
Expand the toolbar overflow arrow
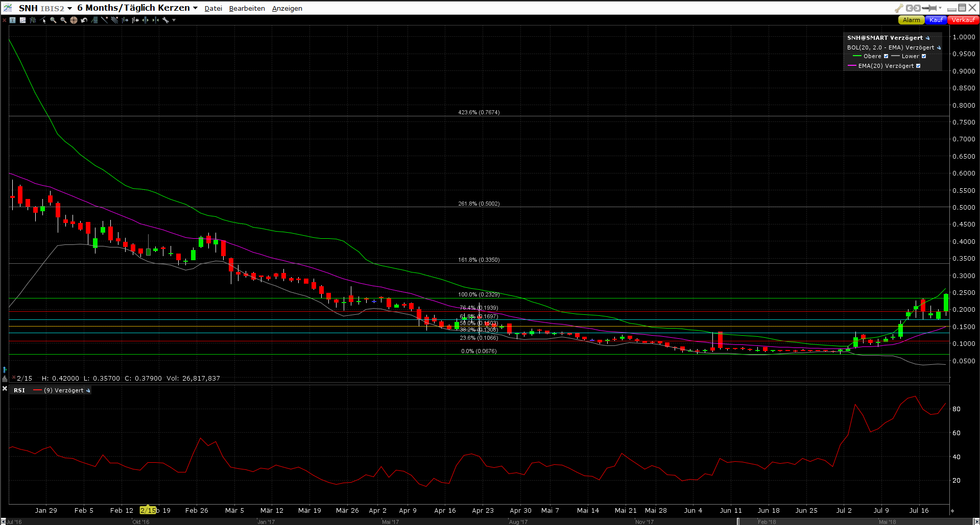174,20
